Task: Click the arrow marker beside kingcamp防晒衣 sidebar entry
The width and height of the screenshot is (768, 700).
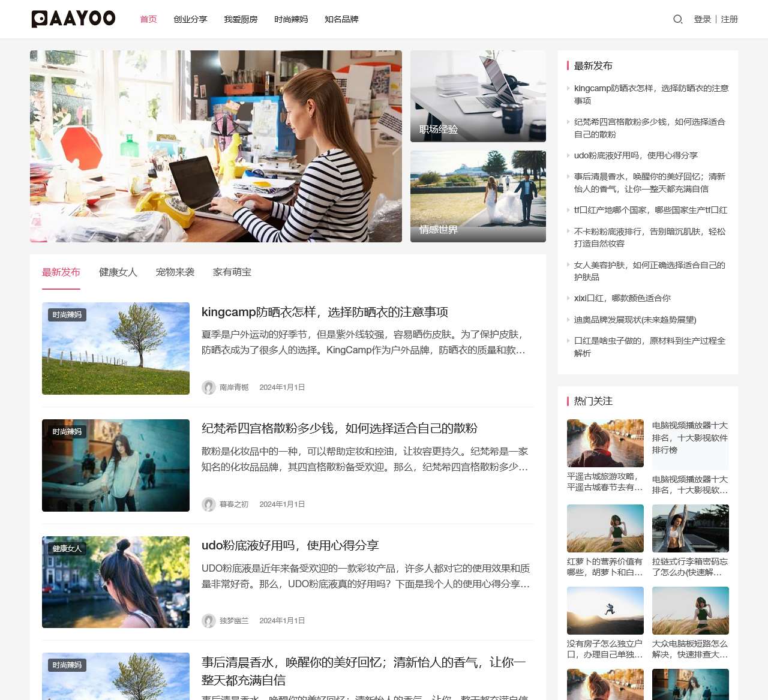Action: (x=569, y=88)
